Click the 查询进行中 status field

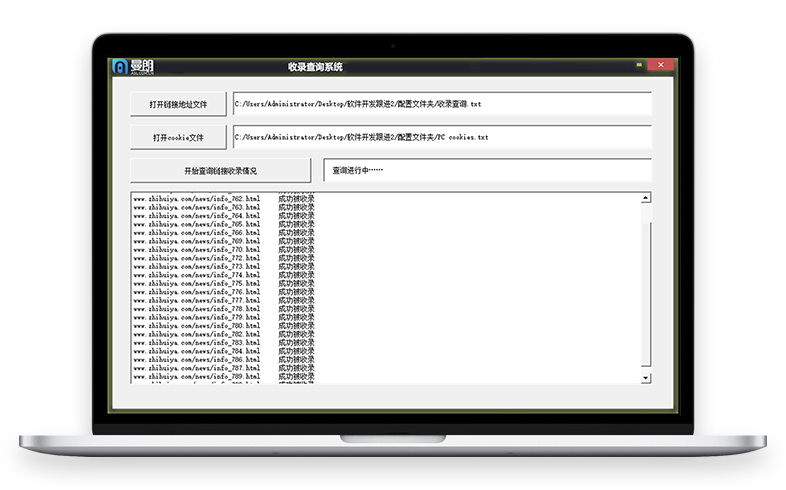pyautogui.click(x=487, y=171)
